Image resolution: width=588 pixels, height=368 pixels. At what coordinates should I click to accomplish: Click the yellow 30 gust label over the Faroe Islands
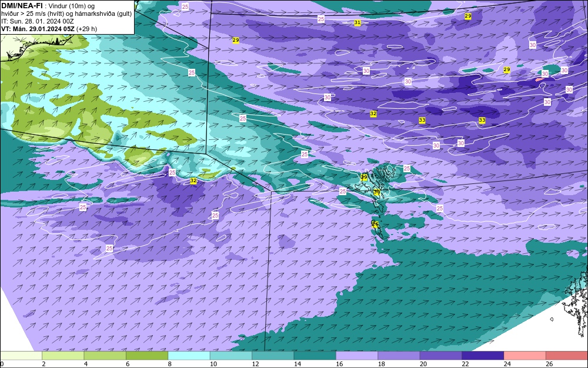click(x=377, y=192)
